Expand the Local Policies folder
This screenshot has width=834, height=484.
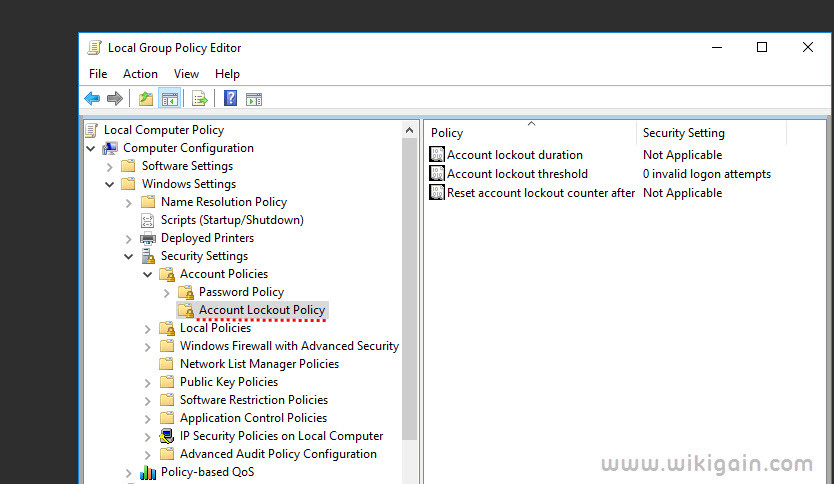tap(148, 329)
